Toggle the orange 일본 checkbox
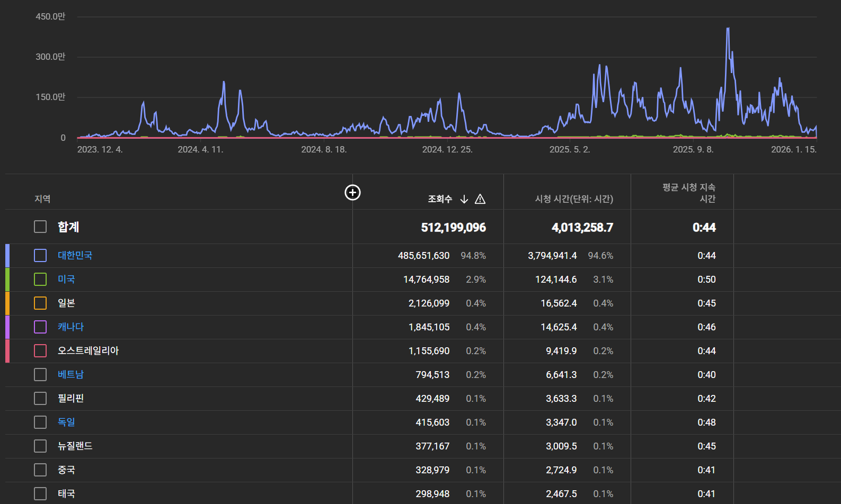Image resolution: width=841 pixels, height=504 pixels. point(40,303)
